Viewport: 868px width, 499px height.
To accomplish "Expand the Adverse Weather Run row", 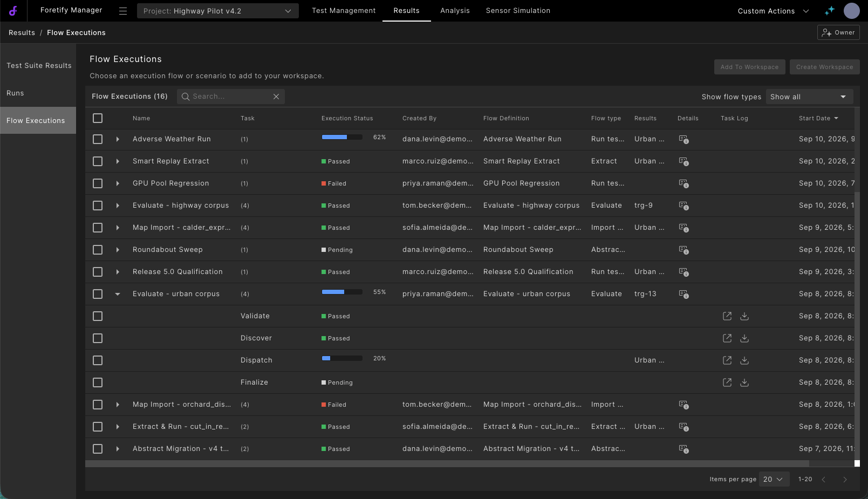I will tap(118, 139).
